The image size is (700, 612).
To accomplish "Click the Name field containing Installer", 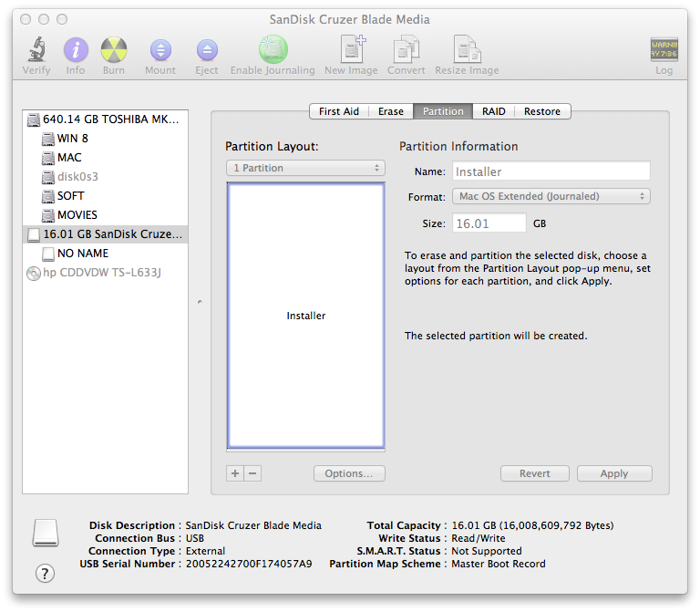I will coord(551,171).
